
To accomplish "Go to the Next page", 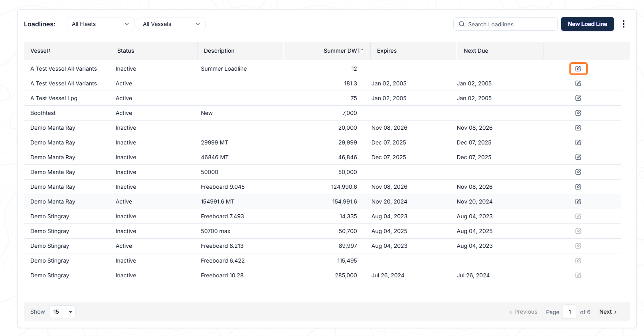I will coord(608,312).
